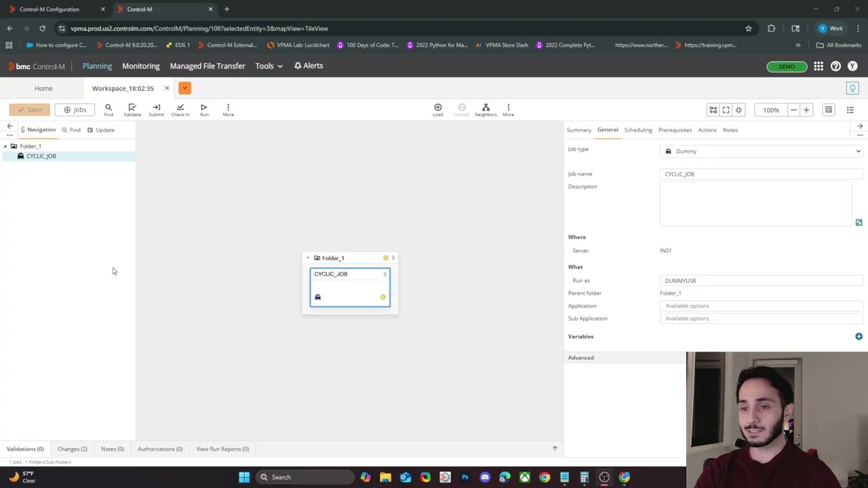Open the Sub Application available options field
868x488 pixels.
point(762,319)
